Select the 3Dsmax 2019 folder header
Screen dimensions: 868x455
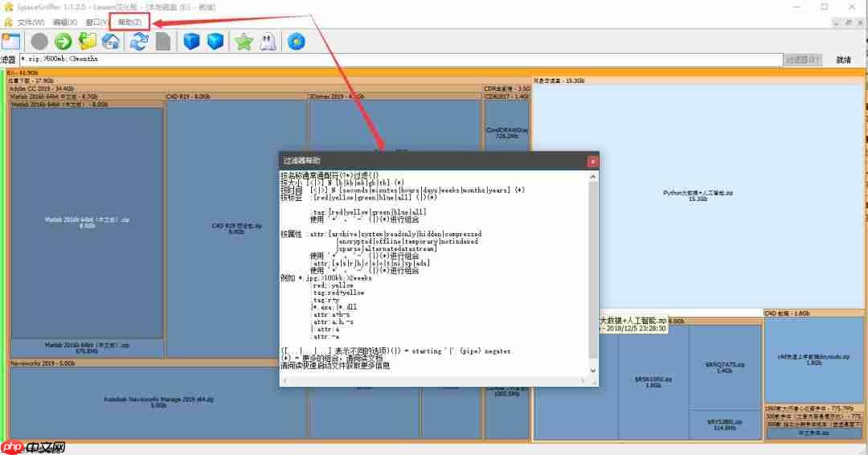(395, 96)
